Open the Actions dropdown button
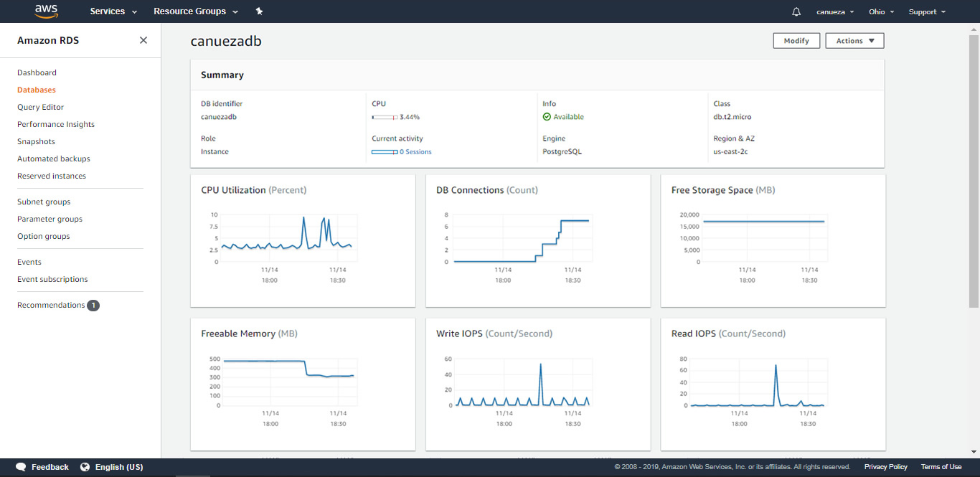 coord(855,41)
